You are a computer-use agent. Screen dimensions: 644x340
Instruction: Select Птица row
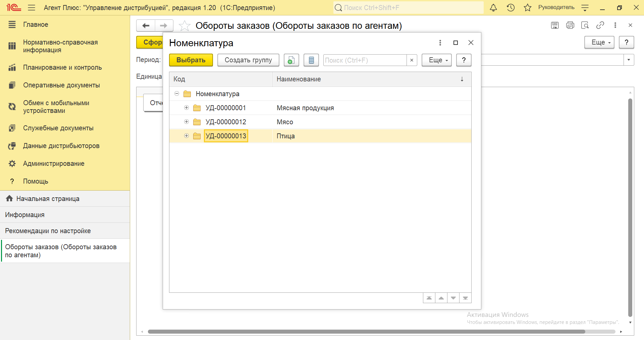320,136
